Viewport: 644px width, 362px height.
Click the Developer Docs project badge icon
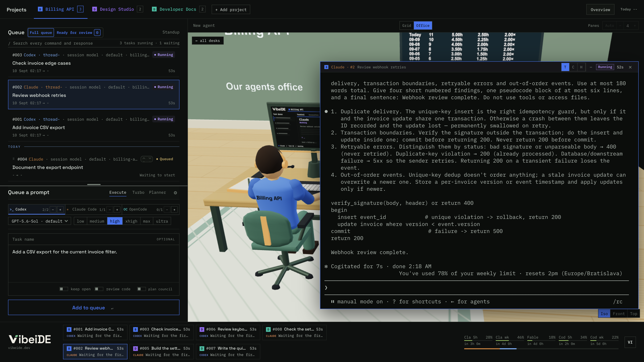(154, 9)
